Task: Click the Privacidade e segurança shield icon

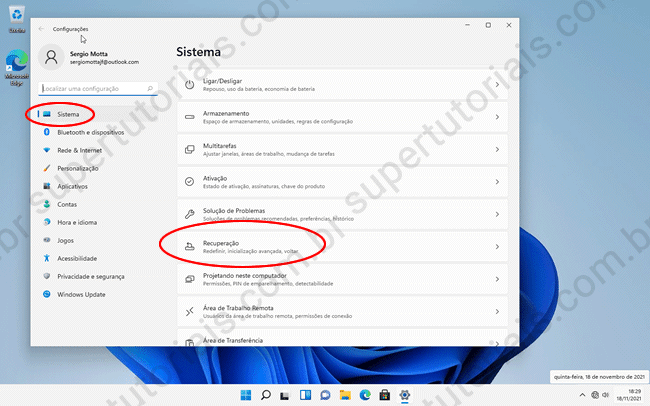Action: 46,276
